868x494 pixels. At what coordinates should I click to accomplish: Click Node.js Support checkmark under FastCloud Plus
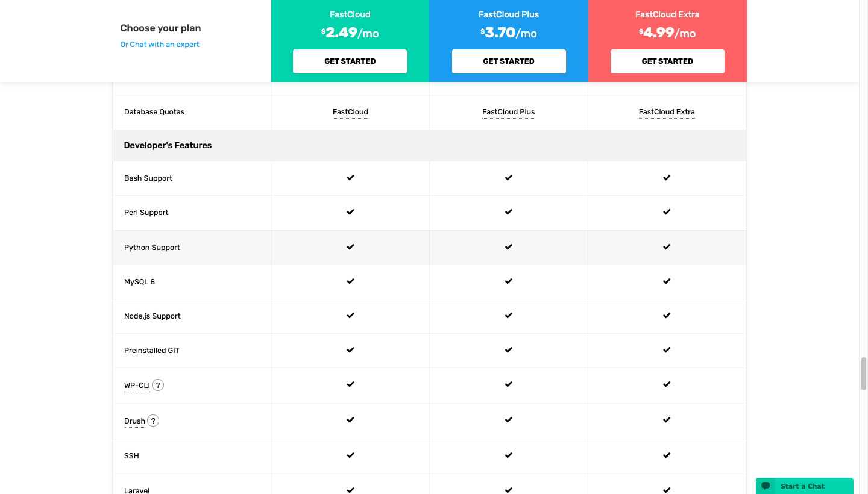(509, 316)
